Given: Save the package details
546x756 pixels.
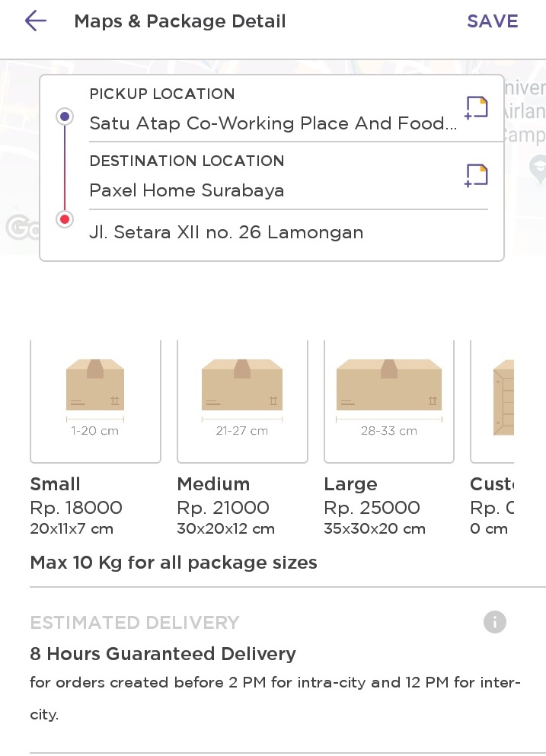Looking at the screenshot, I should tap(492, 21).
